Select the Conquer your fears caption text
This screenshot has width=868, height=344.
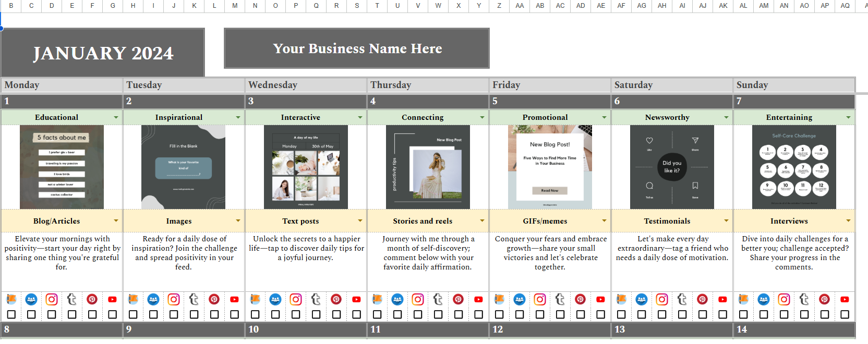(550, 253)
